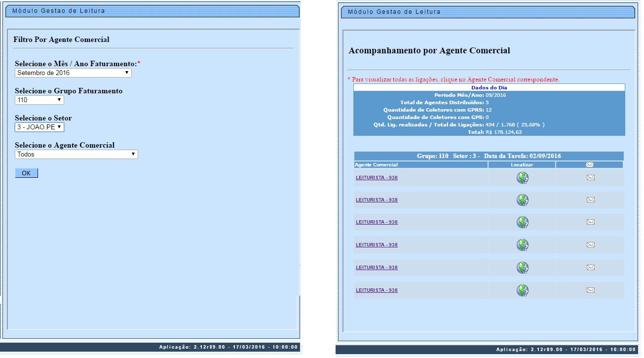The width and height of the screenshot is (644, 358).
Task: Select the envelope icon in the third row
Action: tap(591, 222)
